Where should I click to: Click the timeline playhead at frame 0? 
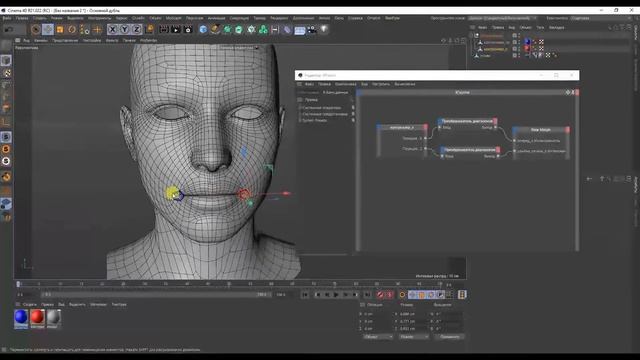tap(18, 284)
